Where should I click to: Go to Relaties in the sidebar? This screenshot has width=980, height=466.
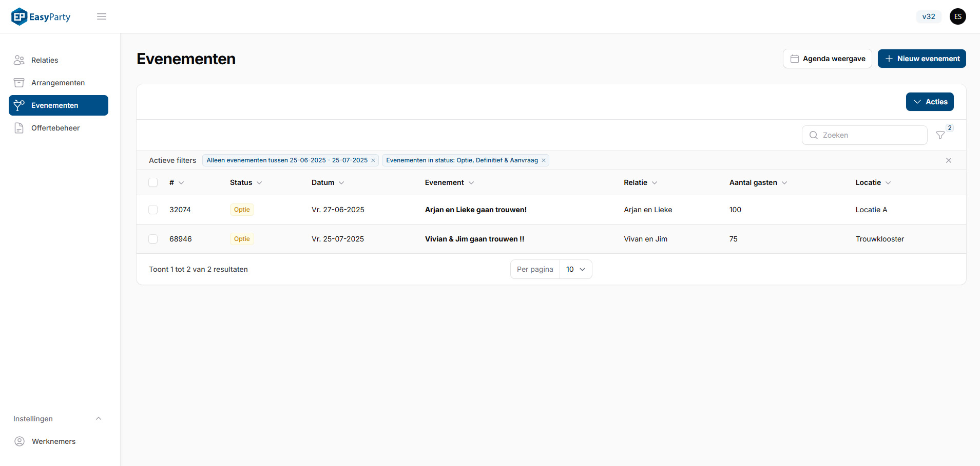coord(45,60)
